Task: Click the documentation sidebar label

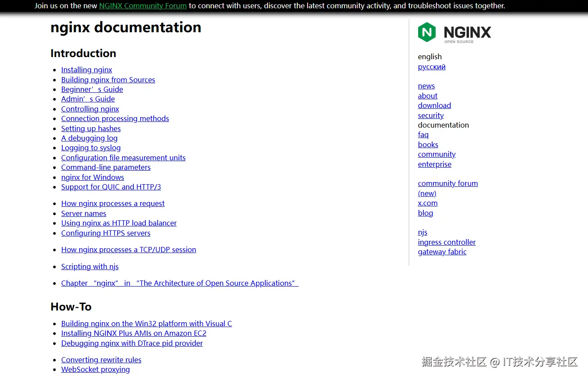Action: (x=443, y=125)
